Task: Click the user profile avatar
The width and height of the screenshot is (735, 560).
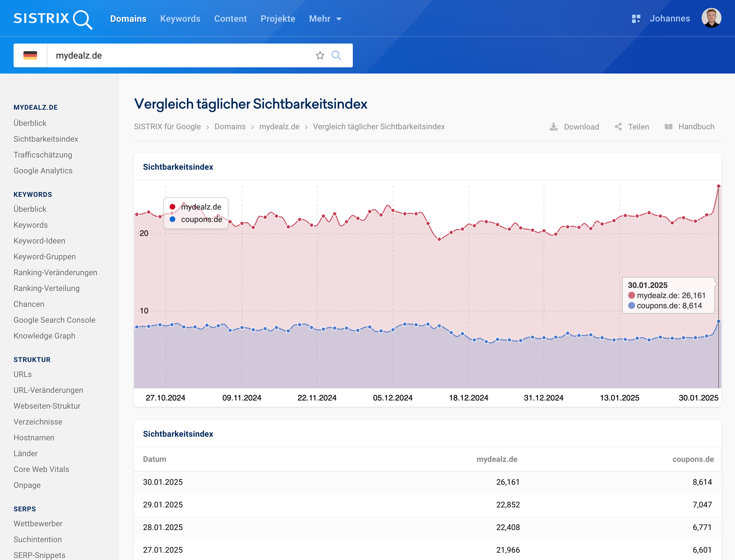Action: (x=711, y=18)
